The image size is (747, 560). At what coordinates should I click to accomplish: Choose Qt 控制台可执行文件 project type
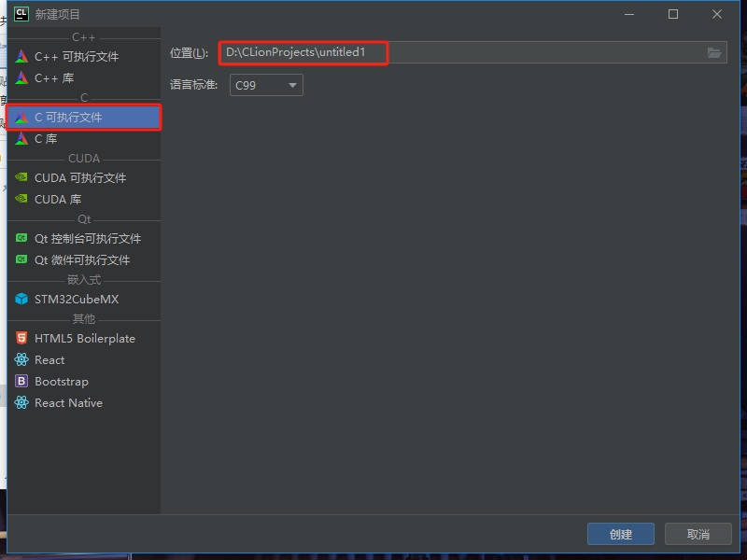[87, 238]
